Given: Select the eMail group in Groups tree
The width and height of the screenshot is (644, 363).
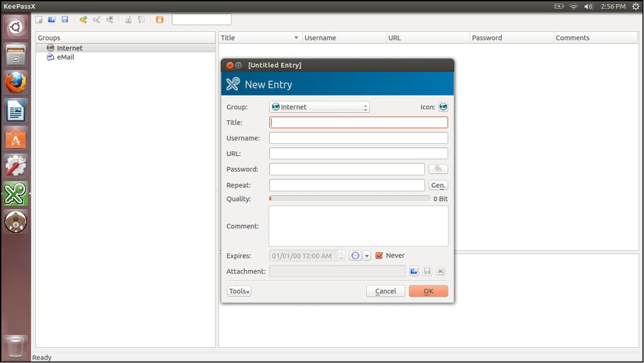Looking at the screenshot, I should (65, 57).
